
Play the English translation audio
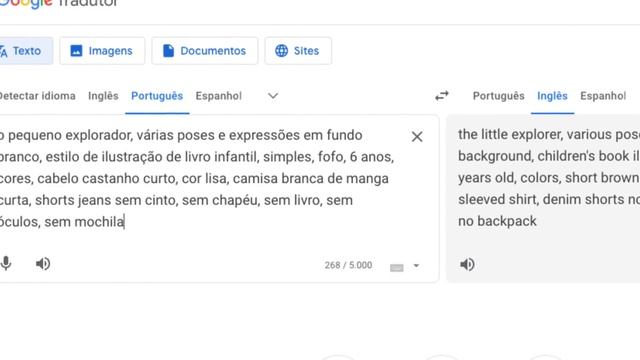pos(467,264)
